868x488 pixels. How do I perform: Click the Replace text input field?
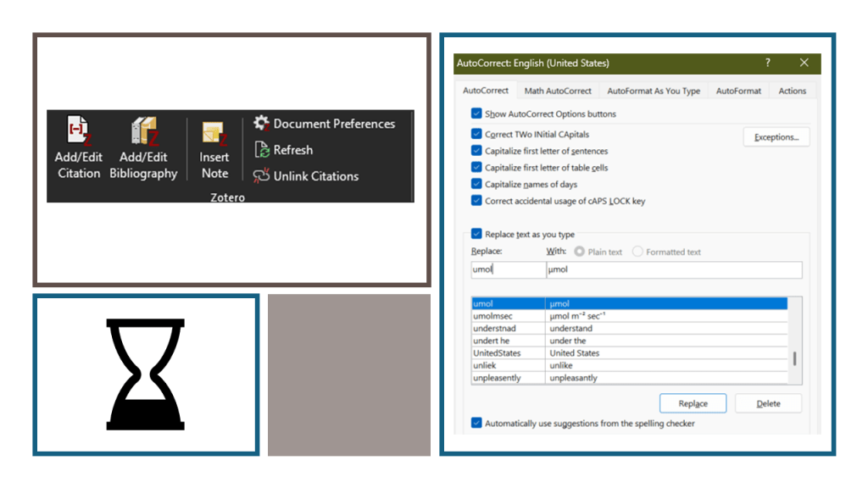(508, 270)
